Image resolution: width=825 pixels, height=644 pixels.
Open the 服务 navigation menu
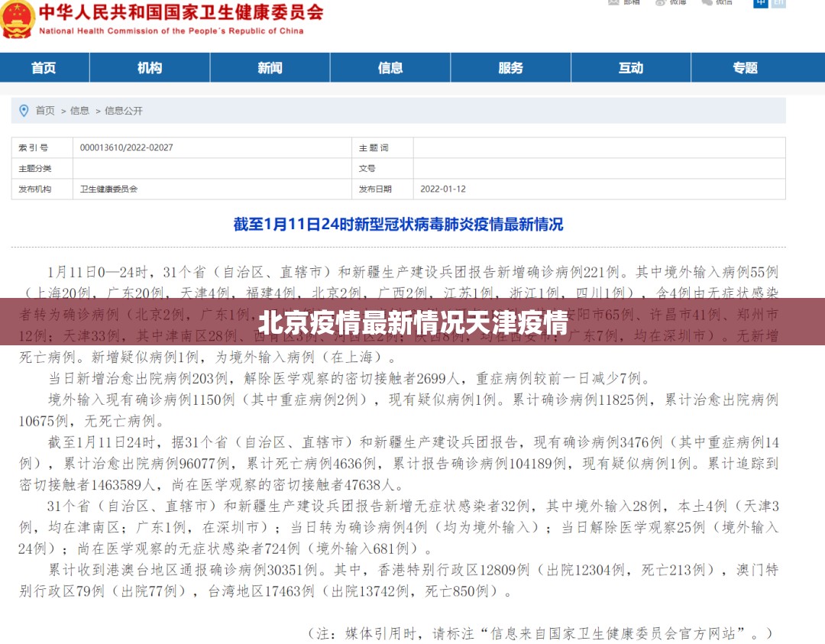pos(510,68)
